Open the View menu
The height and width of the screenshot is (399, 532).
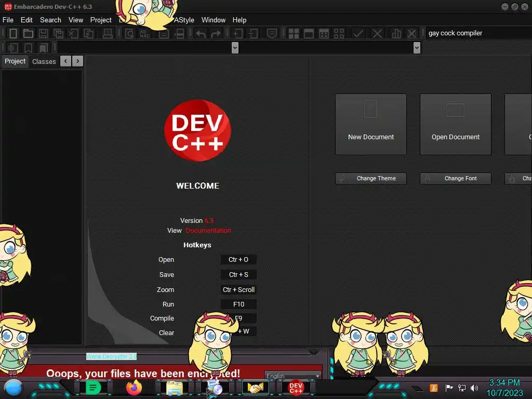pos(76,20)
